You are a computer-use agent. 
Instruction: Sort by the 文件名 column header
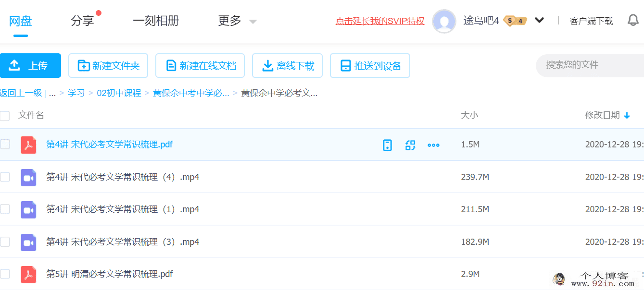pos(31,115)
